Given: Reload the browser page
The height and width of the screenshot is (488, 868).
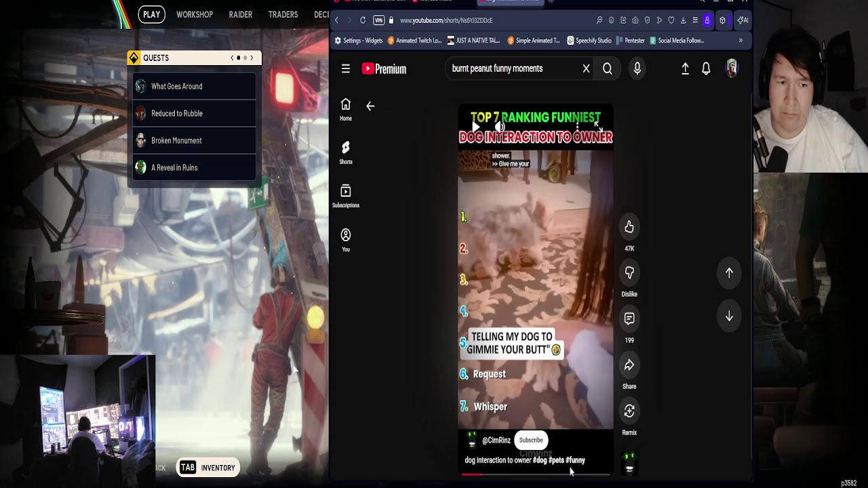Looking at the screenshot, I should point(363,20).
